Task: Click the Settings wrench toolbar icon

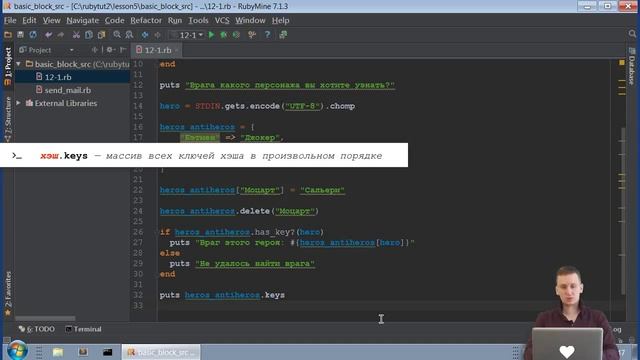Action: (x=252, y=35)
